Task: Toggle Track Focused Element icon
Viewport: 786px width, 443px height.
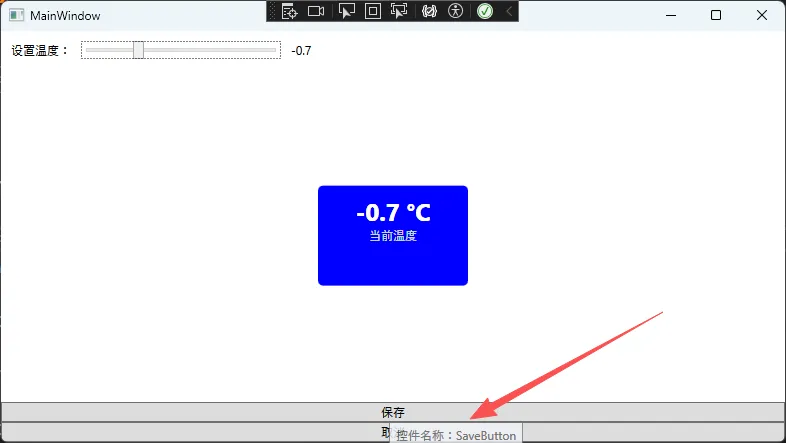Action: click(x=399, y=11)
